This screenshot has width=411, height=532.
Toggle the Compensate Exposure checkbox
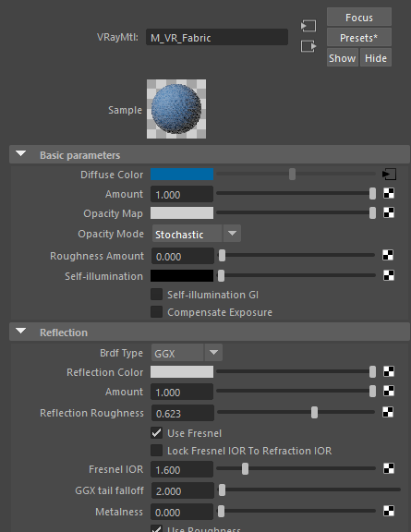156,312
